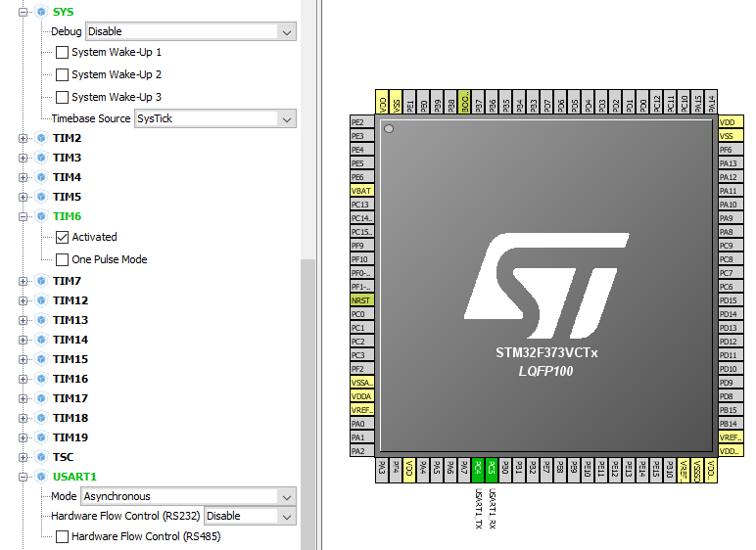The image size is (756, 550).
Task: Expand the TIM12 tree node
Action: click(23, 300)
